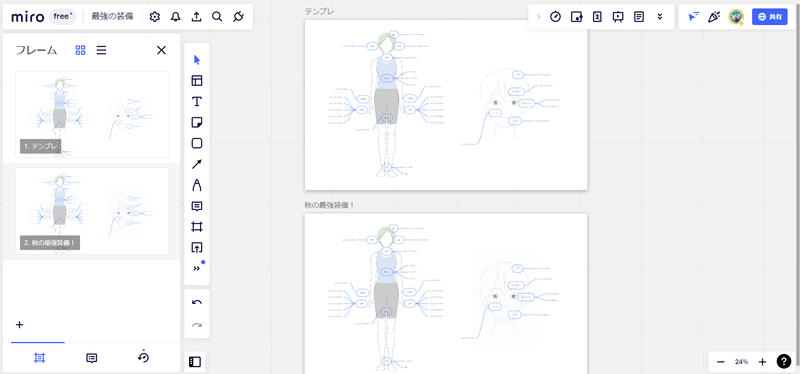
Task: Click the board name 最強の装備
Action: click(x=112, y=17)
